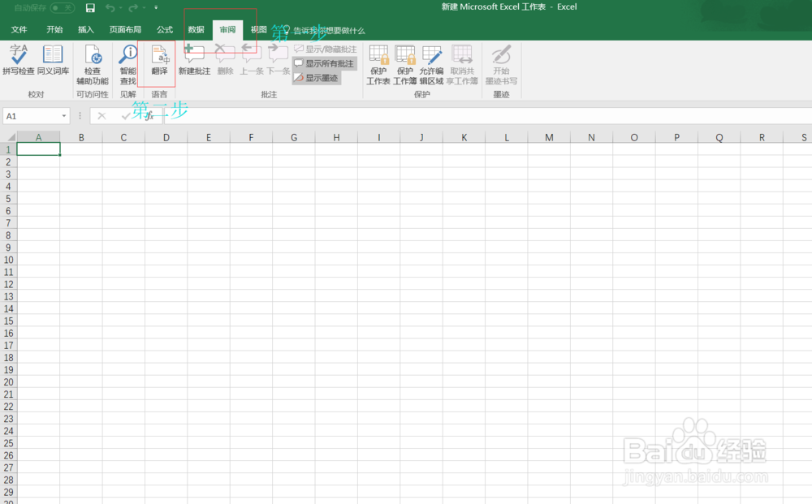Screen dimensions: 812x504
Task: Open the Translate (翻译) tool
Action: [x=159, y=61]
